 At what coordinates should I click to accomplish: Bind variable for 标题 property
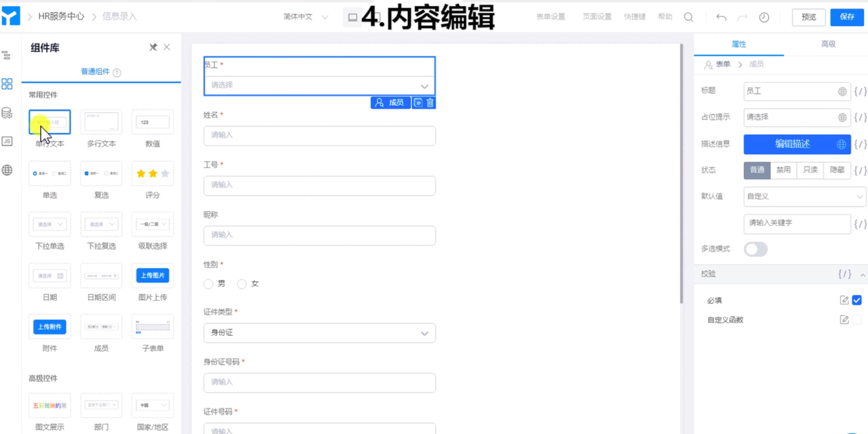(x=860, y=91)
